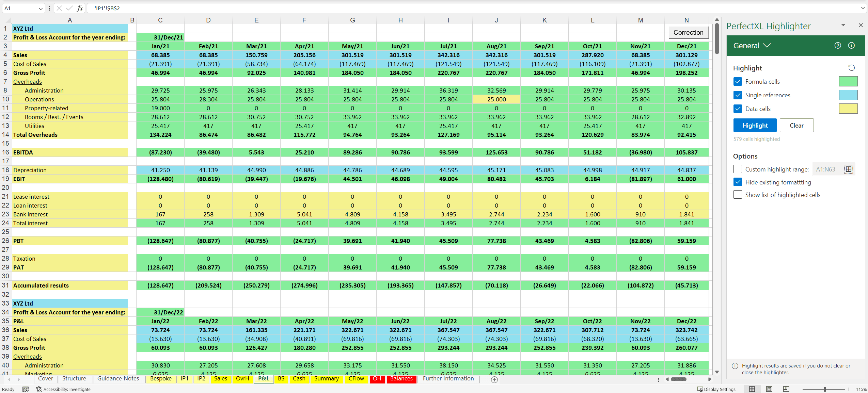Click the range selector icon beside A1:N63

pos(849,169)
